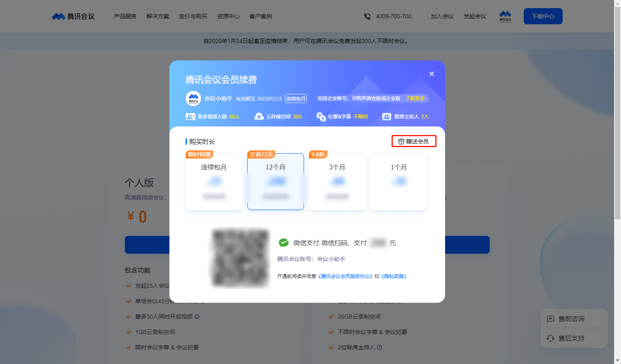Viewport: 621px width, 364px height.
Task: Select the 连续包月 purchase plan card
Action: pyautogui.click(x=214, y=182)
